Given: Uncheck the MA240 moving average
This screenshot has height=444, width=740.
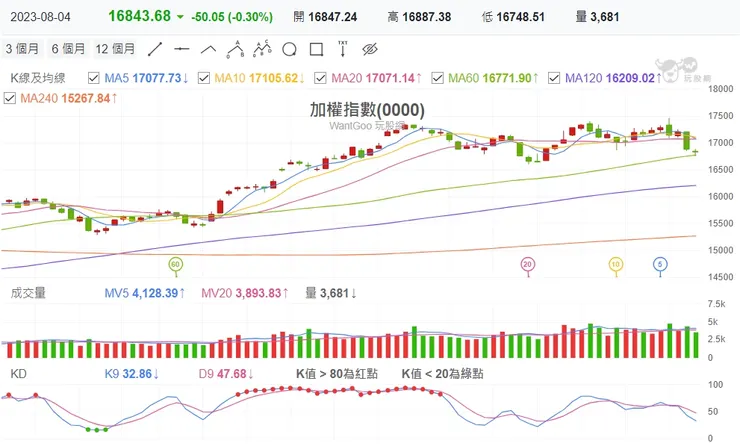Looking at the screenshot, I should coord(10,98).
